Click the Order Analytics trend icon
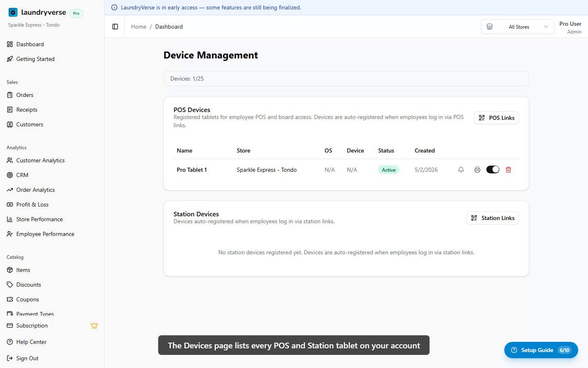The width and height of the screenshot is (588, 368). click(10, 190)
